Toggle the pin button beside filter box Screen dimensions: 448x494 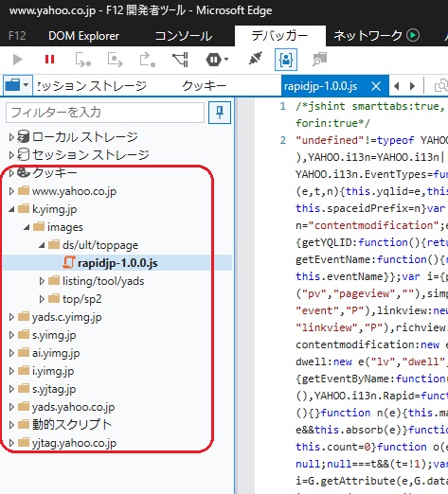(x=220, y=113)
